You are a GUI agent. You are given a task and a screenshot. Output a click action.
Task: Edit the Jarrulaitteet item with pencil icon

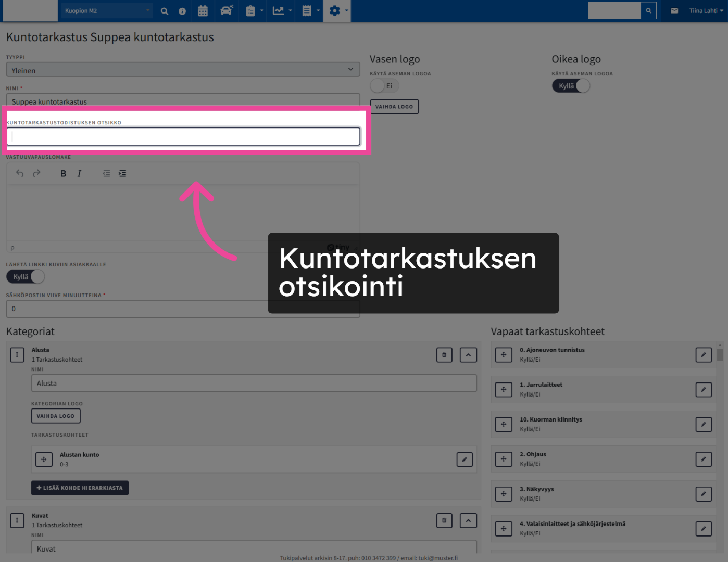click(x=703, y=390)
